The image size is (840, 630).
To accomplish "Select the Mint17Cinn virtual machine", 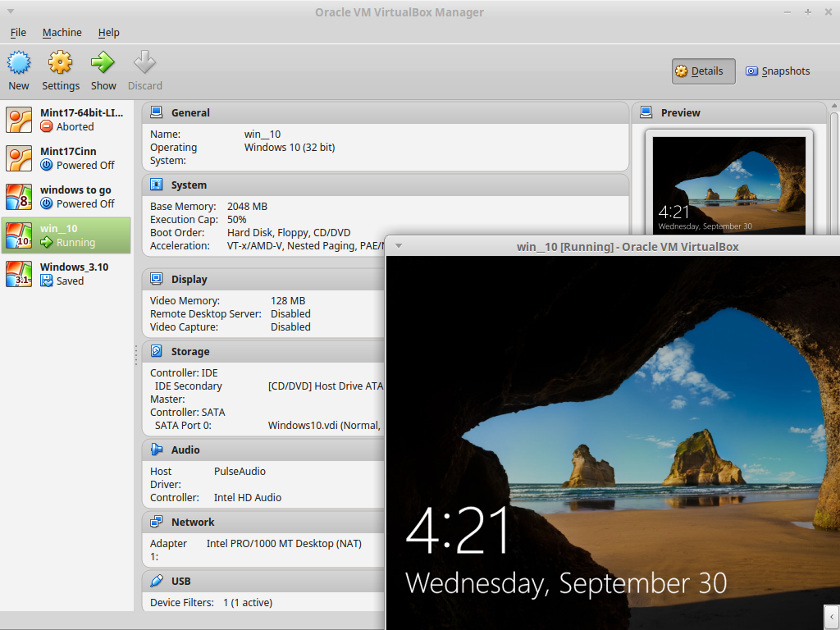I will pyautogui.click(x=67, y=158).
